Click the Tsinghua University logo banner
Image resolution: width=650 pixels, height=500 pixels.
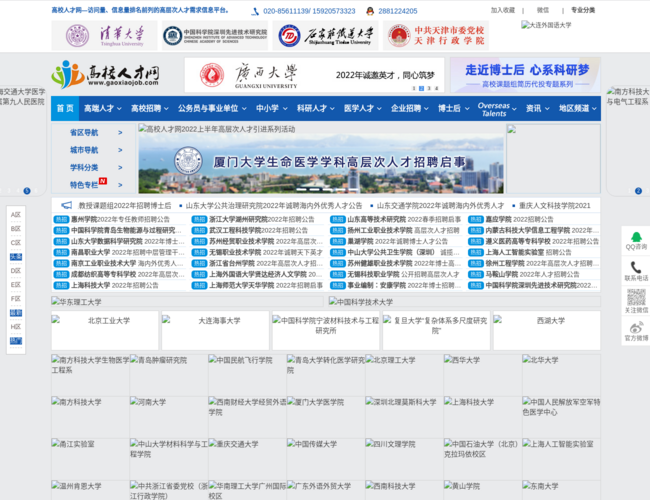104,36
